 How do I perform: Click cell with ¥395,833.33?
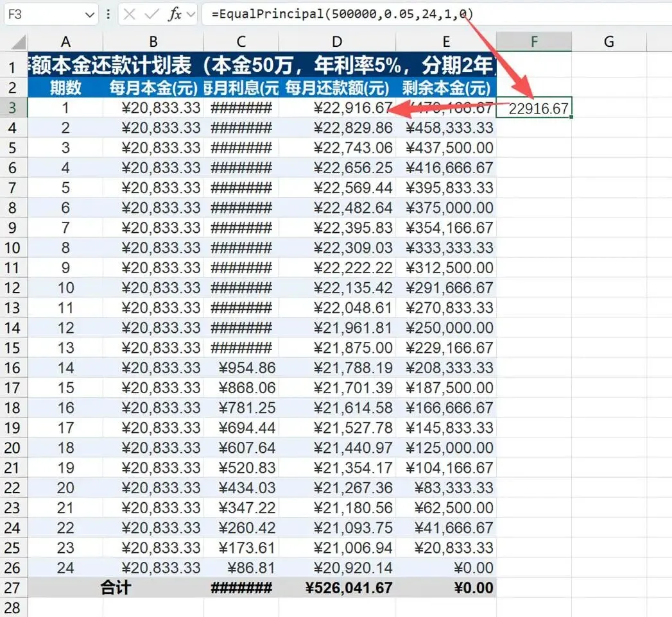[445, 187]
